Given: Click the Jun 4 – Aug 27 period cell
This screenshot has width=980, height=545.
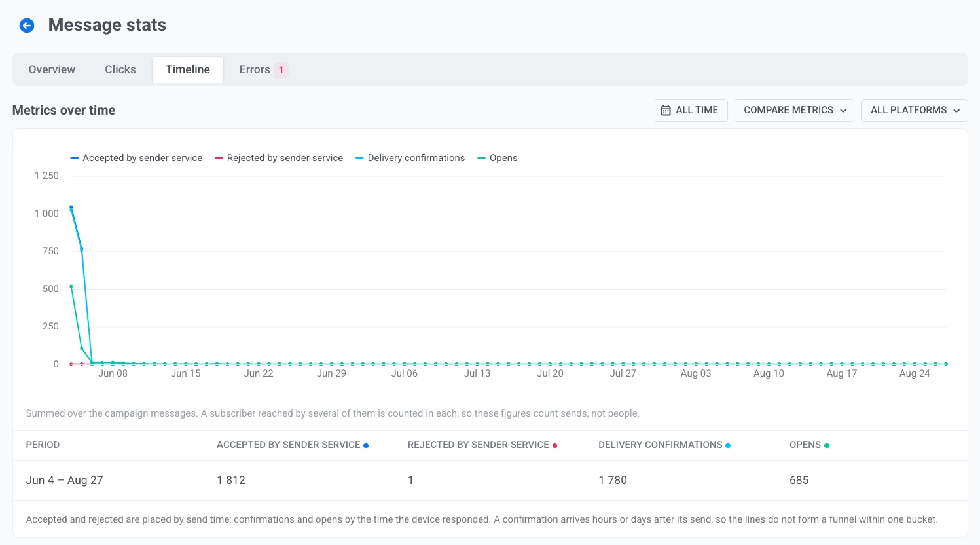Looking at the screenshot, I should point(64,480).
